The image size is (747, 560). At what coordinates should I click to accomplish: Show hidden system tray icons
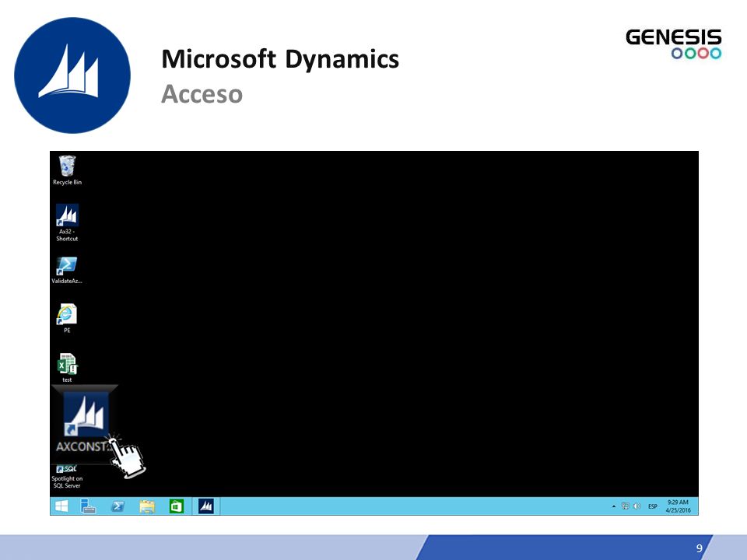[x=614, y=506]
